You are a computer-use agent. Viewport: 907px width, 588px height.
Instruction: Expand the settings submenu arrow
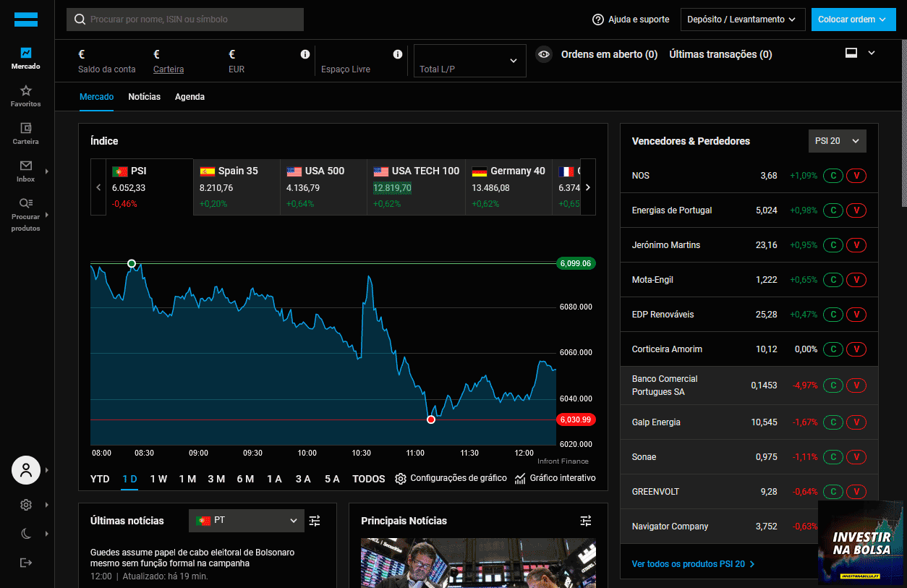pyautogui.click(x=46, y=505)
